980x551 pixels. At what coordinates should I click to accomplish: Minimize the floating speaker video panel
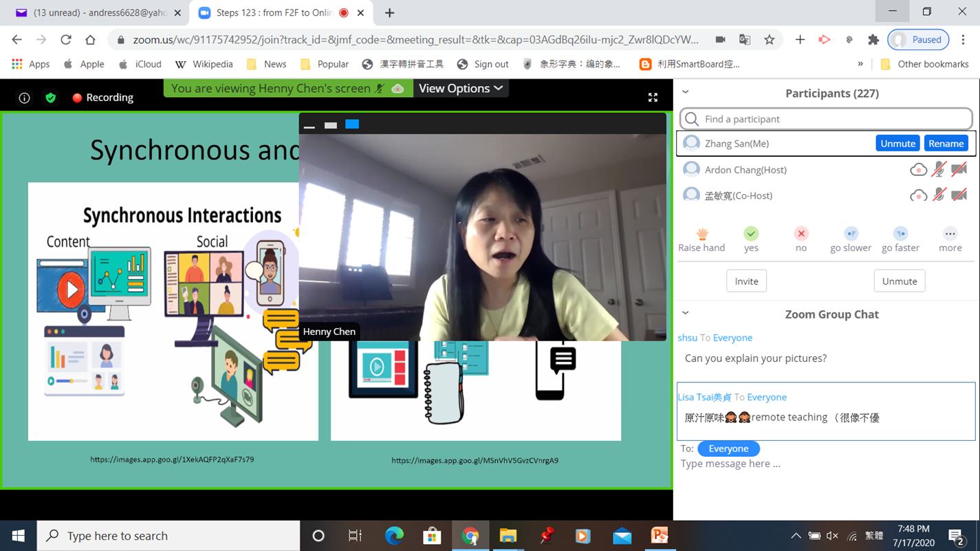click(x=309, y=125)
